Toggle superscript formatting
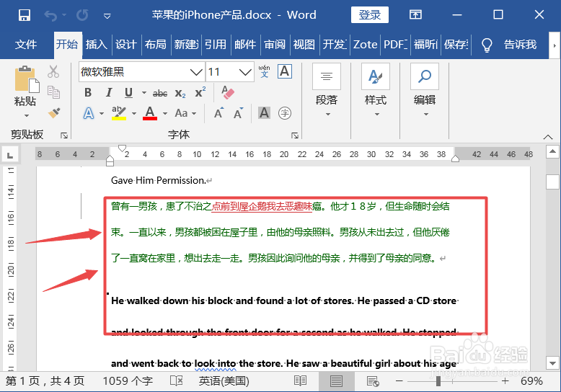 pos(200,92)
